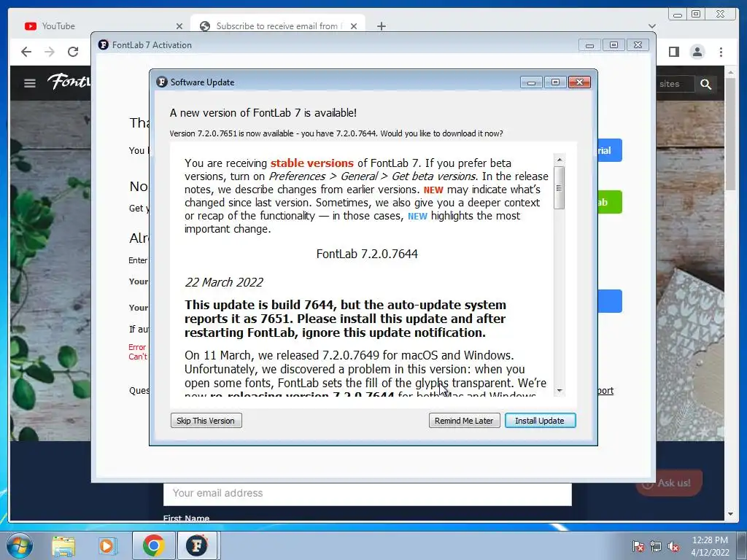Reload the Chrome page

(73, 52)
